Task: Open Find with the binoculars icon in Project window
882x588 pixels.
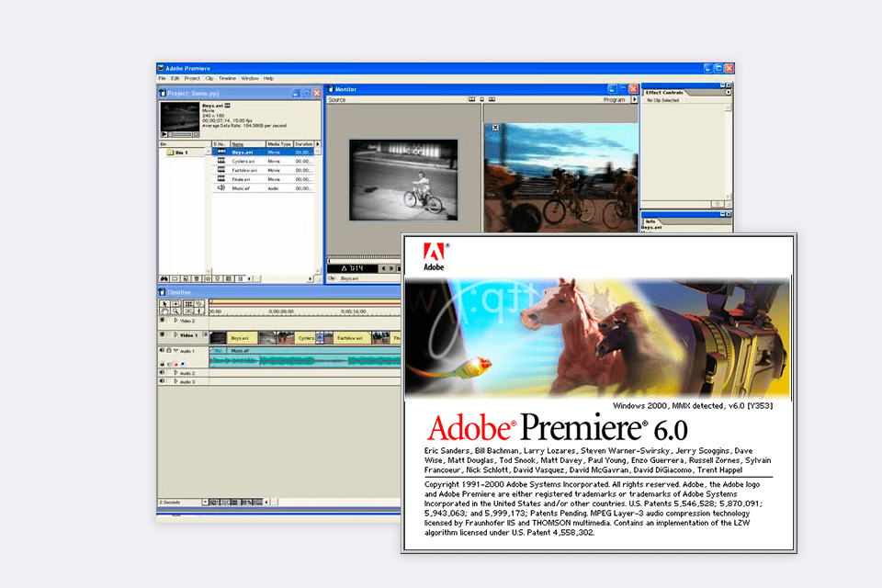Action: point(165,277)
